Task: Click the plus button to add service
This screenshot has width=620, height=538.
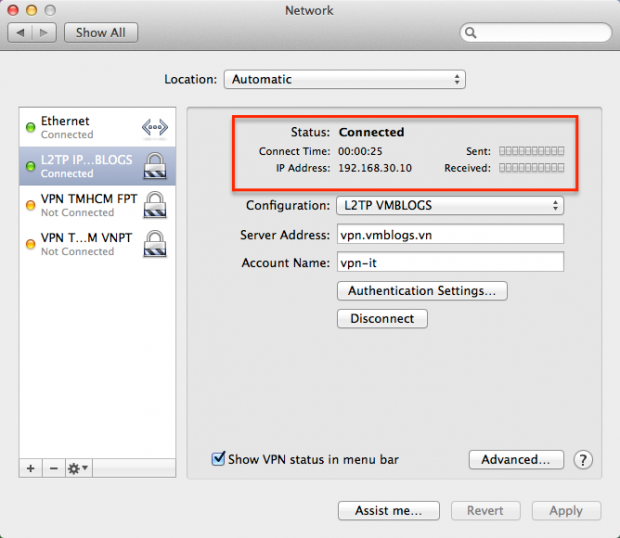Action: coord(30,468)
